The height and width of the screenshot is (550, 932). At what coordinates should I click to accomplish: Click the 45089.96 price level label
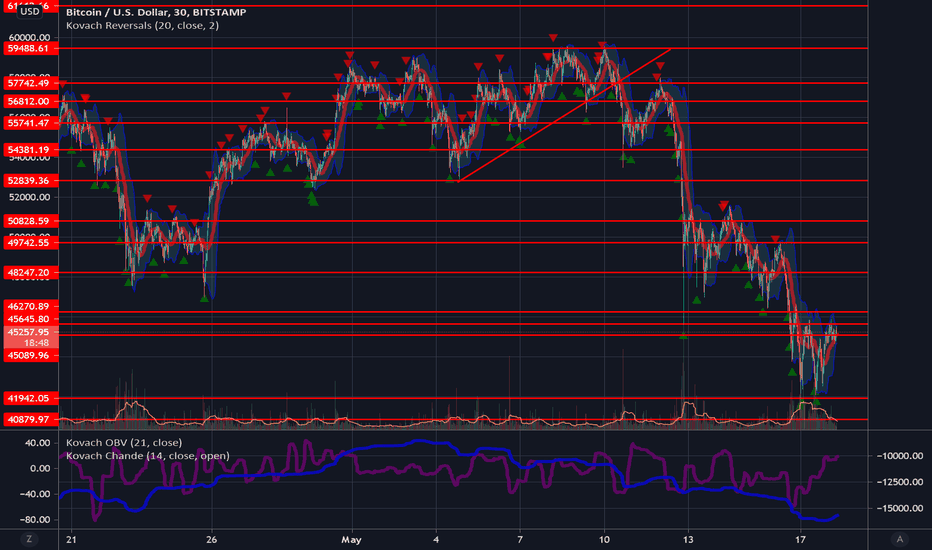pyautogui.click(x=31, y=356)
